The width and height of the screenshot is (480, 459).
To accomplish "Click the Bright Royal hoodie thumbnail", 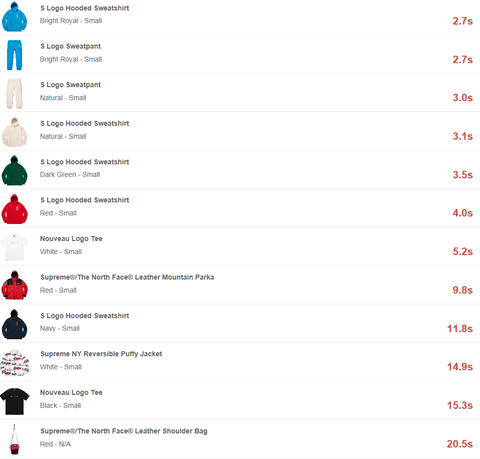I will 14,17.
